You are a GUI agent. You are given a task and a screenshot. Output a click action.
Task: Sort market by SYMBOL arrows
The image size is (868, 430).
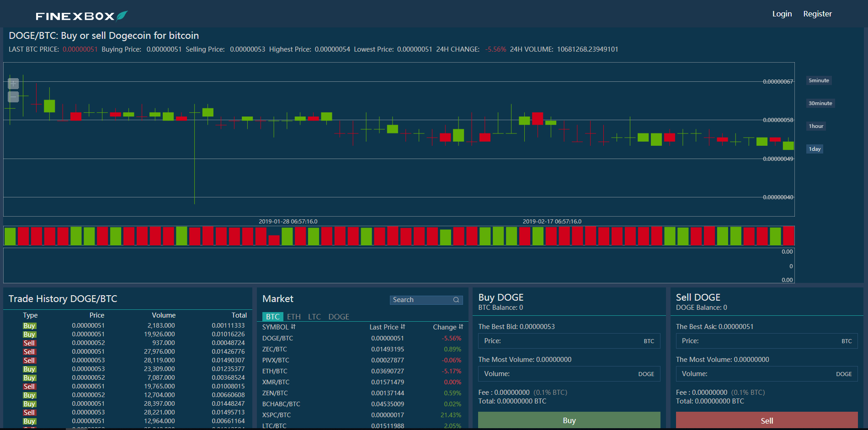coord(293,327)
